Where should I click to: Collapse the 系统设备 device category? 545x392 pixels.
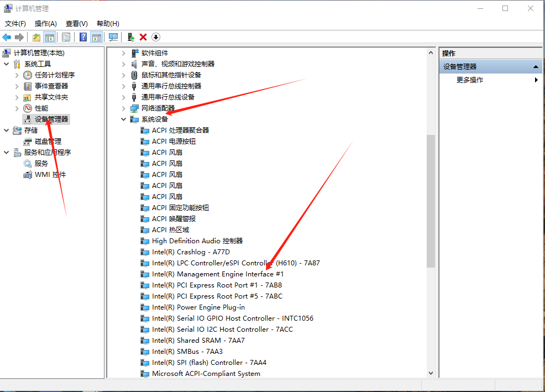coord(123,119)
